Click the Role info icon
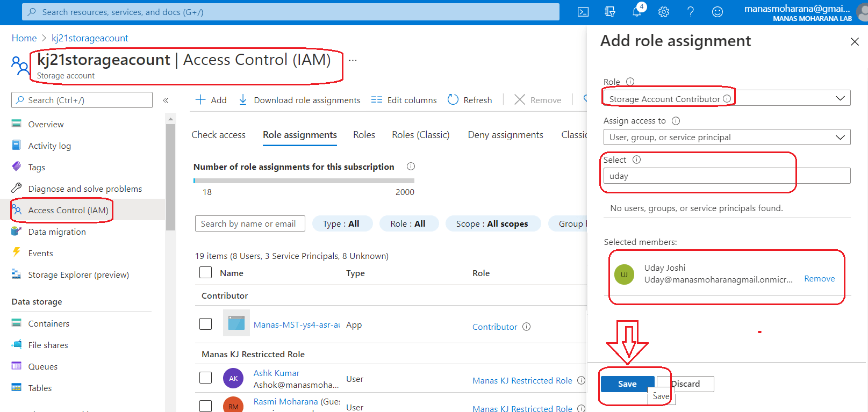This screenshot has width=868, height=412. click(630, 82)
